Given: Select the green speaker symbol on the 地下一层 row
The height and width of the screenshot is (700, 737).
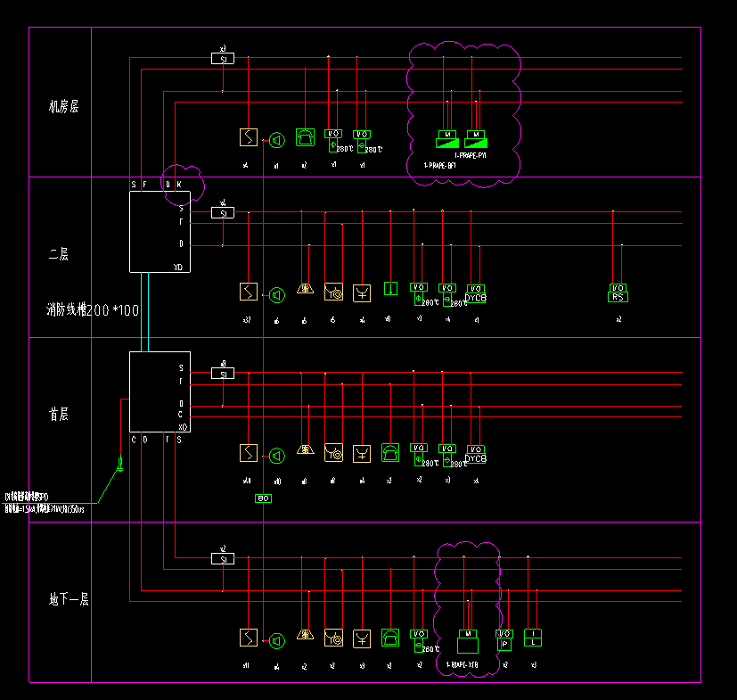Looking at the screenshot, I should pyautogui.click(x=277, y=641).
